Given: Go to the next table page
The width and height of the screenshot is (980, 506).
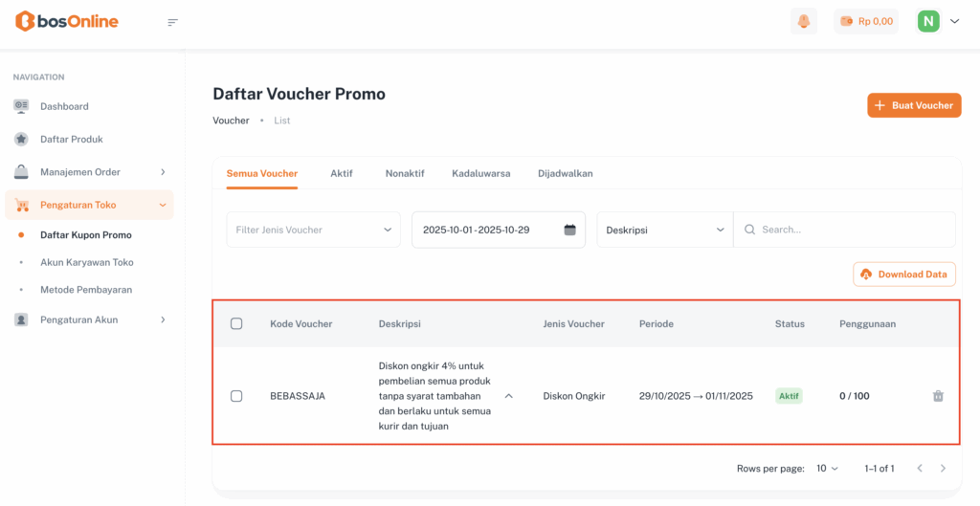Looking at the screenshot, I should [x=943, y=469].
